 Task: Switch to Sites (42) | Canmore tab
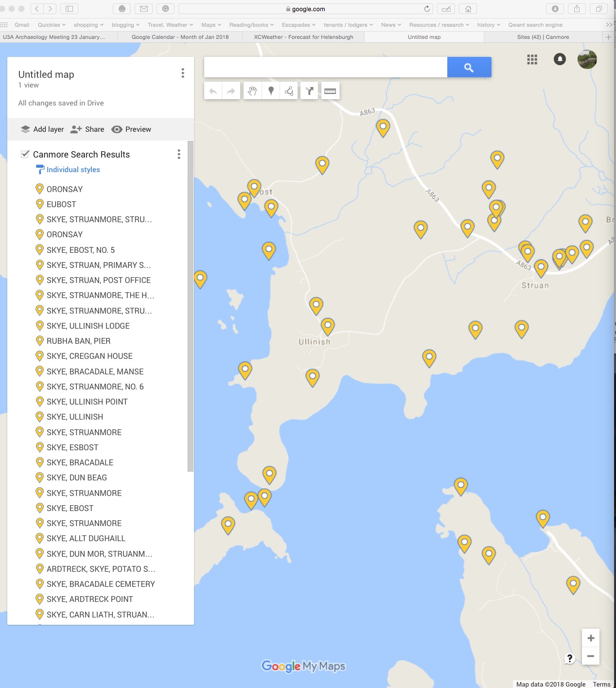(543, 37)
